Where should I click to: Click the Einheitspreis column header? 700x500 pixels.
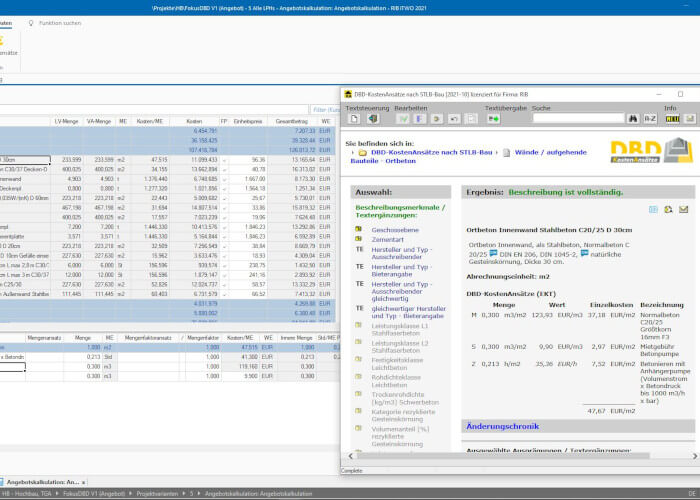click(x=248, y=121)
